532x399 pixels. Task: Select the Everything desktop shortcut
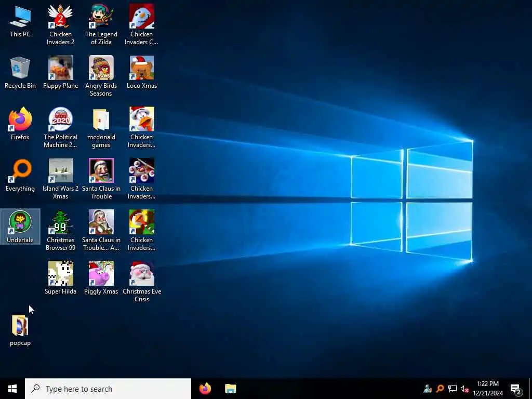pos(20,176)
